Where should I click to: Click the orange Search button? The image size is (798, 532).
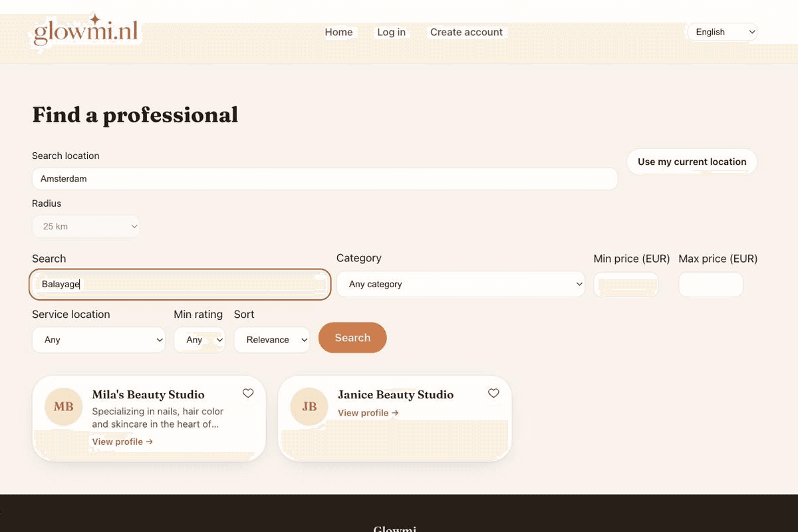(x=352, y=338)
